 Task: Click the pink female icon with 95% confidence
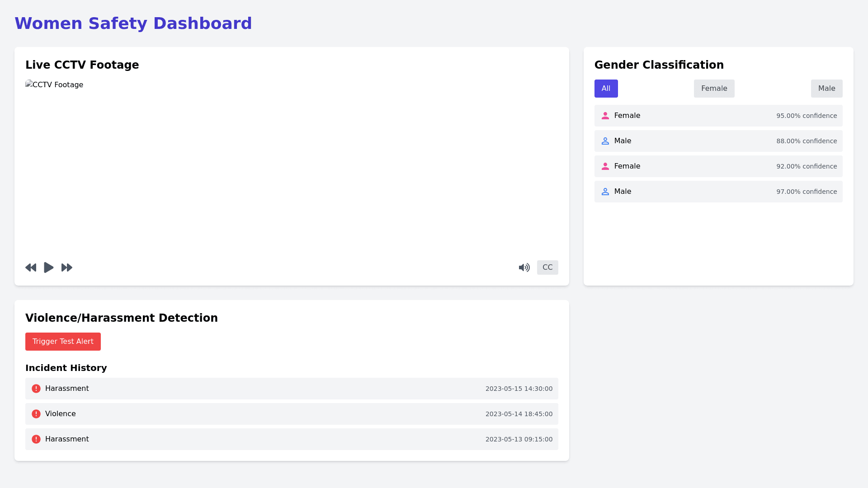[x=605, y=116]
